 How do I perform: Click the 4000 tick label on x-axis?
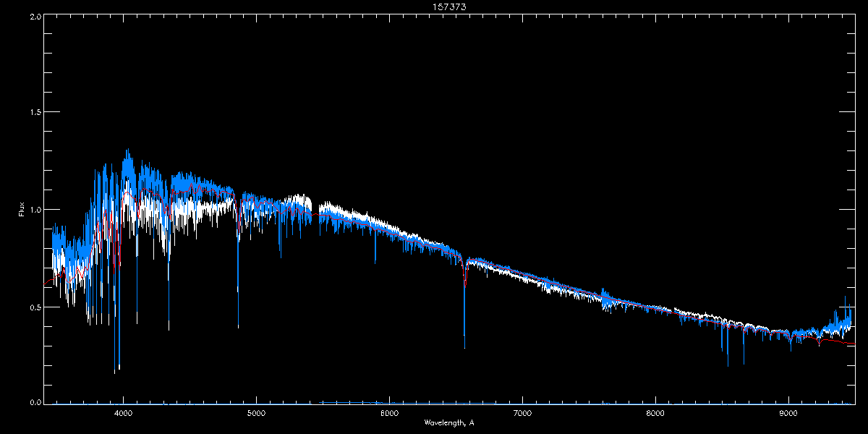(x=124, y=413)
